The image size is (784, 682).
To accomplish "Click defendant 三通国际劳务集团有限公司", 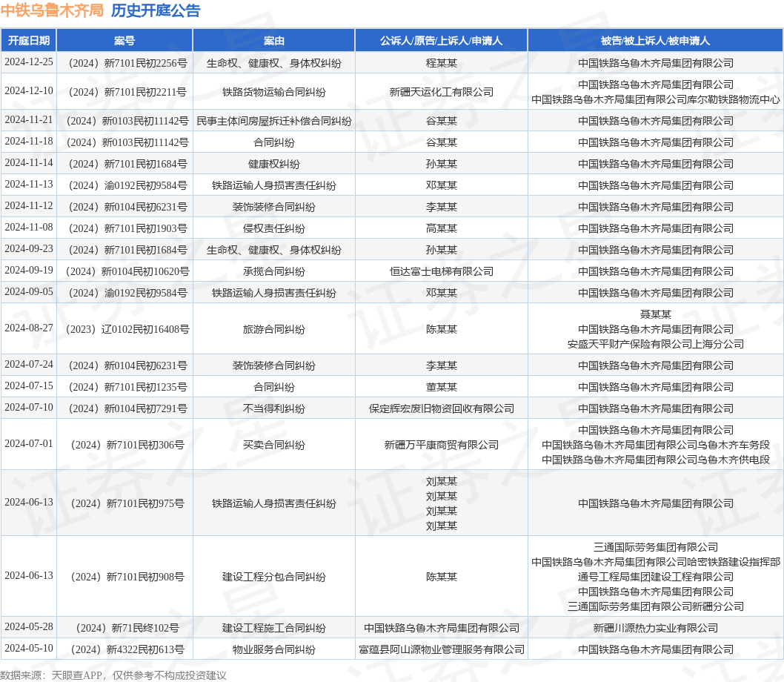I will [x=656, y=547].
